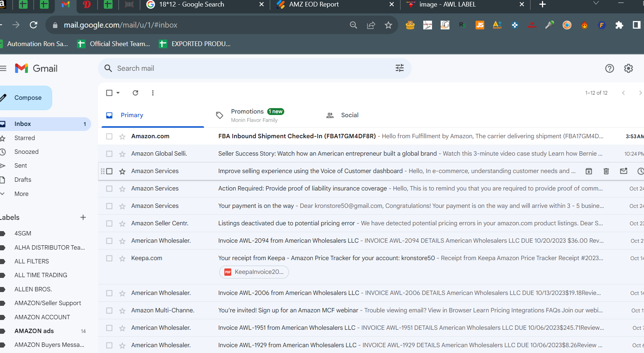Star the Amazon Global Selling email

[x=122, y=154]
